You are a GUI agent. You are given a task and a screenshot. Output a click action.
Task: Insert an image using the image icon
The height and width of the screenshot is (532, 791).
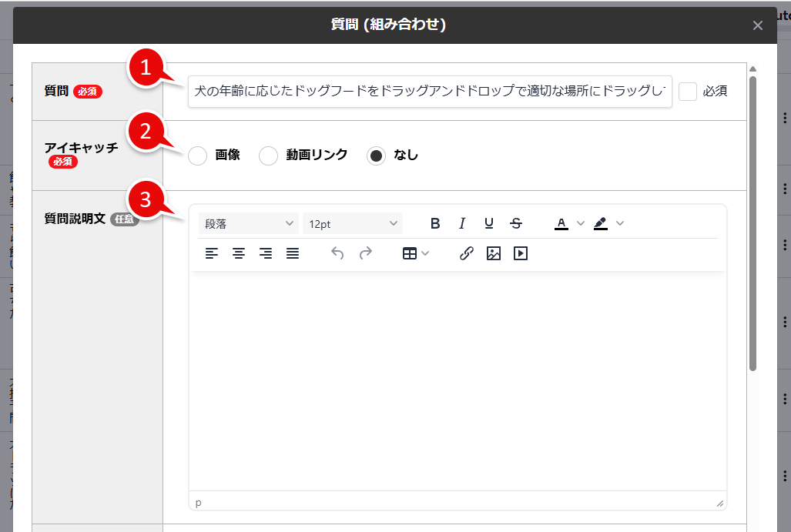tap(493, 253)
